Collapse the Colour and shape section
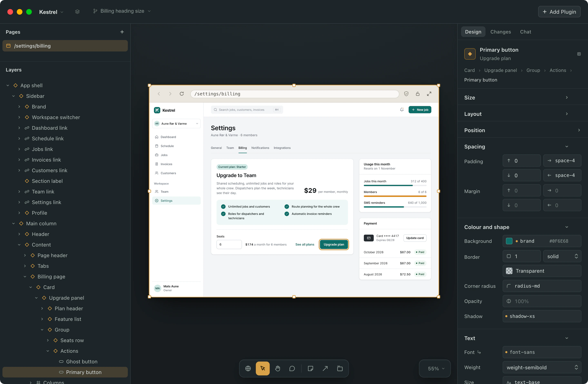Viewport: 588px width, 384px height. pyautogui.click(x=567, y=227)
